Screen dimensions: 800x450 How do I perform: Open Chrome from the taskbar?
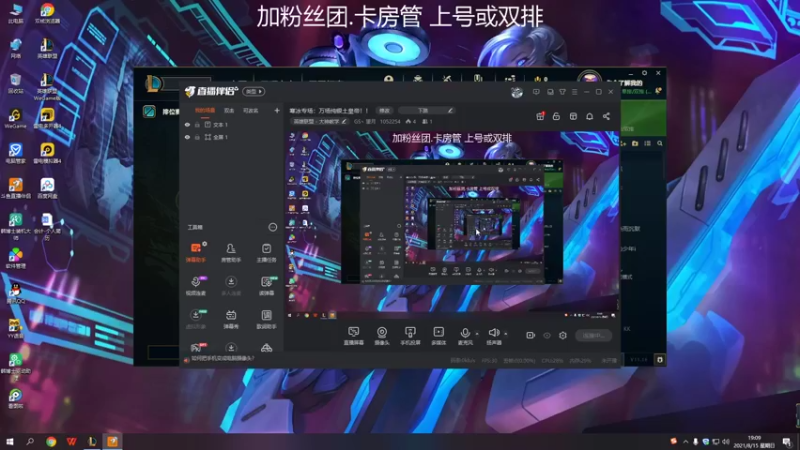tap(51, 441)
